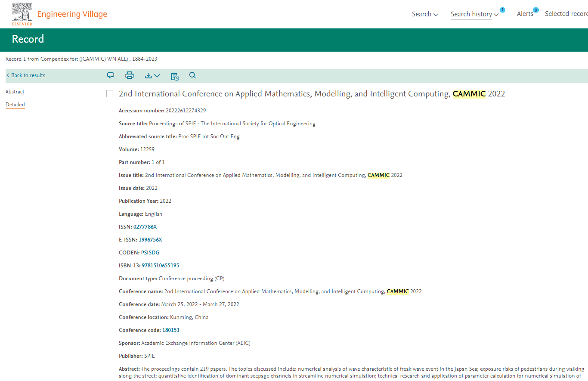Viewport: 588px width, 381px height.
Task: Click abbreviated title Proc SPIE Int Soc Opt Eng
Action: click(x=209, y=136)
